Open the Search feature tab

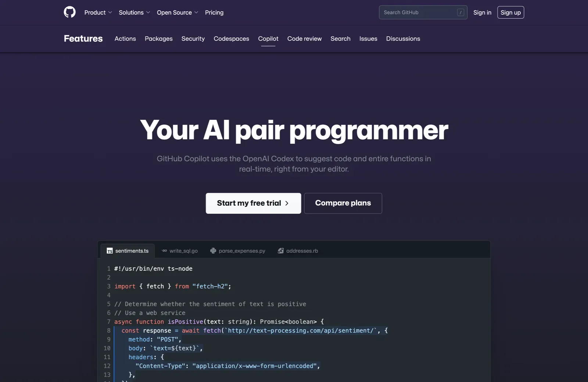pyautogui.click(x=340, y=39)
